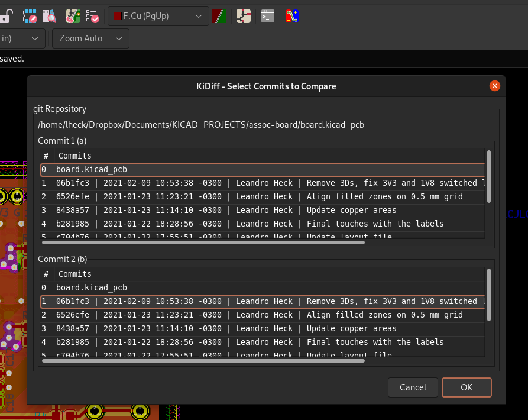Click the Commits column header in Commit 1

click(x=270, y=156)
